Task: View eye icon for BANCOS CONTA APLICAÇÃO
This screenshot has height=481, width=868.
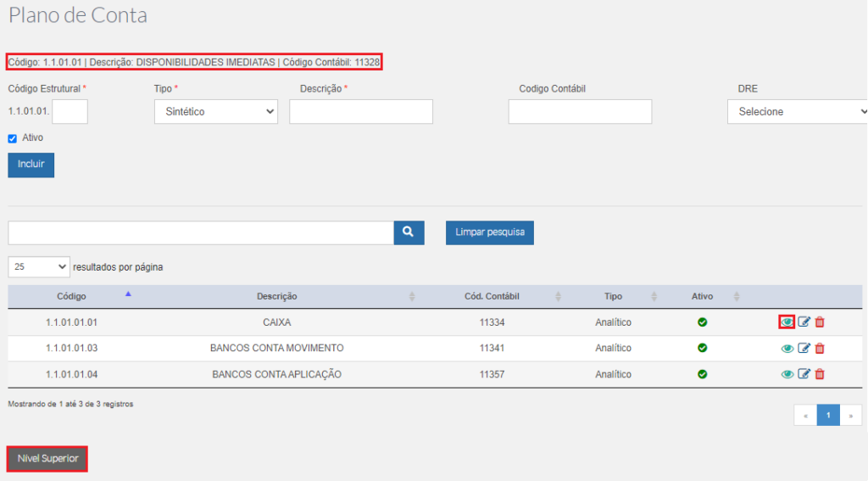Action: tap(787, 375)
